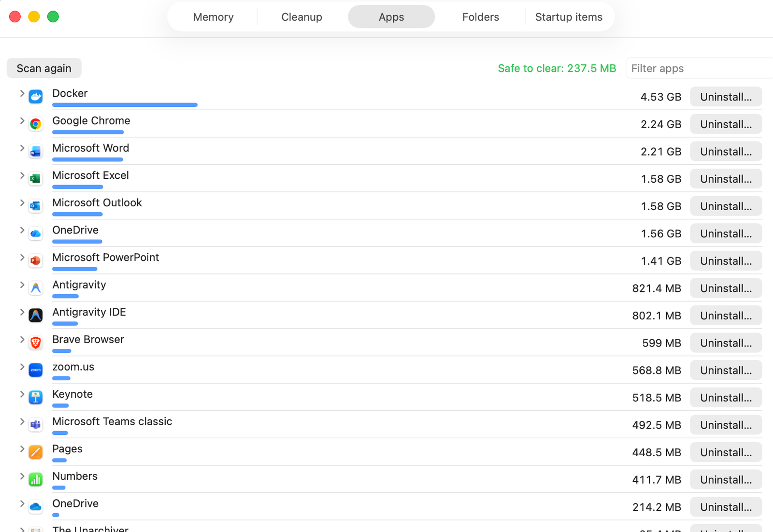Expand the Docker row details
773x532 pixels.
click(22, 93)
